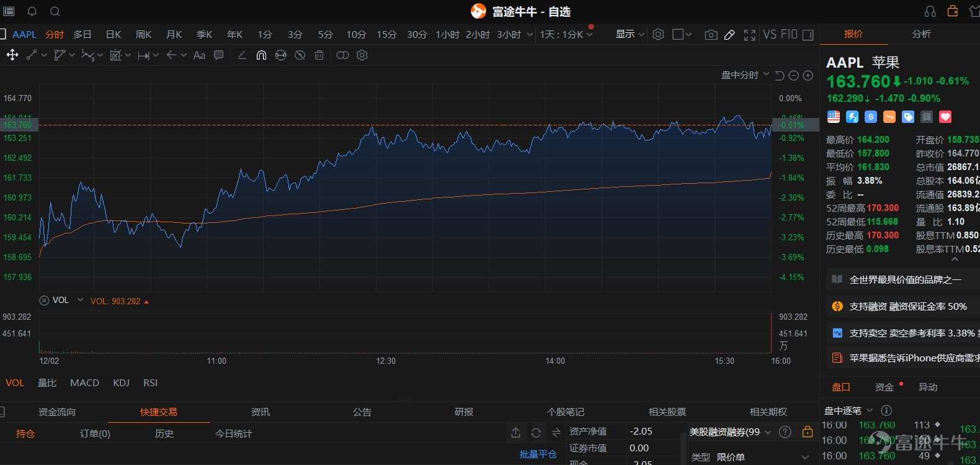
Task: Zoom out chart with minus circle
Action: [793, 76]
